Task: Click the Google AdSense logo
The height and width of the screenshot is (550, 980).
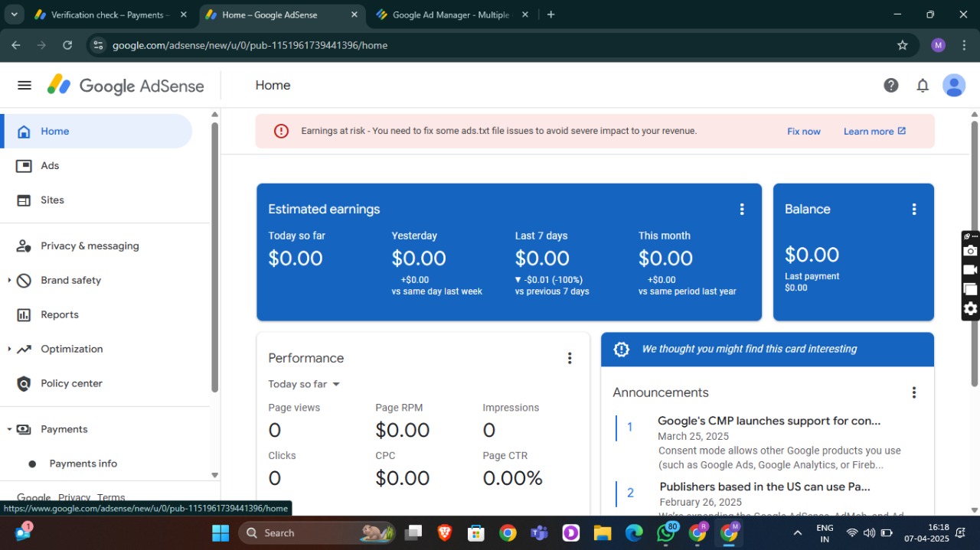Action: [x=126, y=85]
